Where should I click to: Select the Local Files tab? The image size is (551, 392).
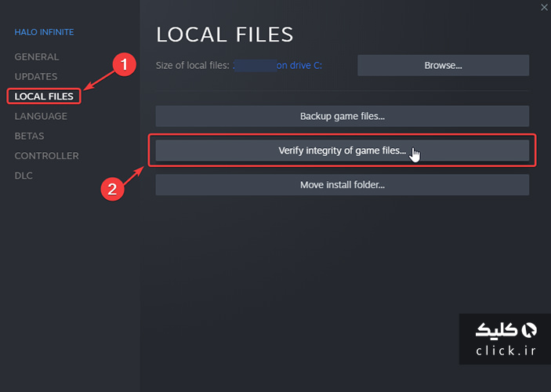coord(44,96)
